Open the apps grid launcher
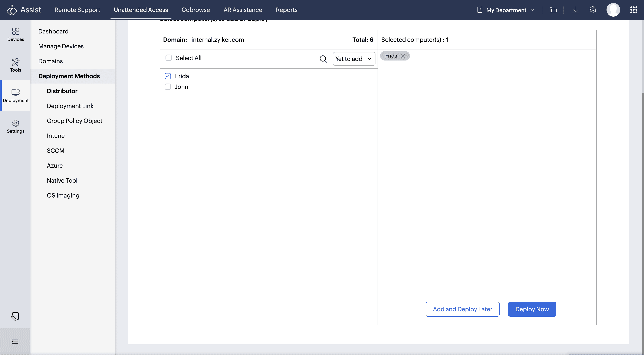Screen dimensions: 644x355 (x=634, y=10)
